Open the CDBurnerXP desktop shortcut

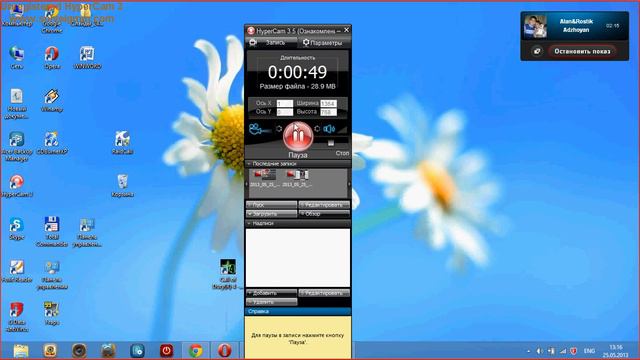(x=52, y=143)
